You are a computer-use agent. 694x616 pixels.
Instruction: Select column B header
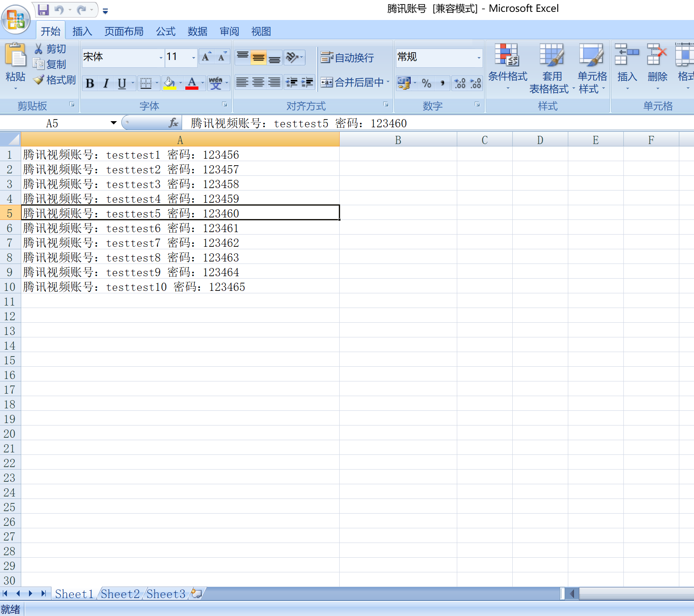click(398, 140)
